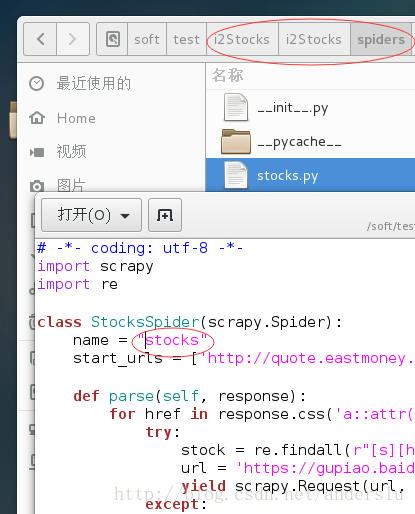This screenshot has width=415, height=514.
Task: Click the 'import scrapy' code line
Action: point(95,267)
